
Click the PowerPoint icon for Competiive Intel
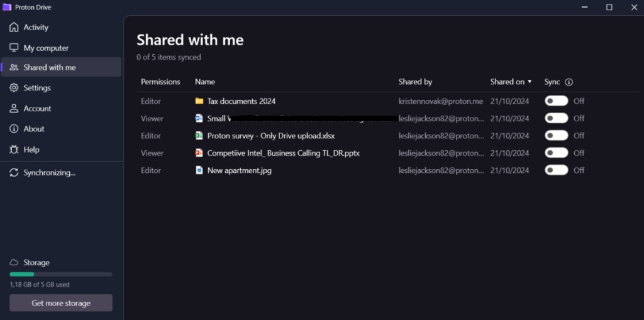click(199, 153)
